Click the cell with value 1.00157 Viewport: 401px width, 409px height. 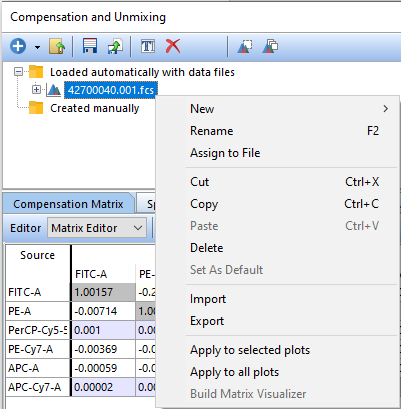point(104,292)
